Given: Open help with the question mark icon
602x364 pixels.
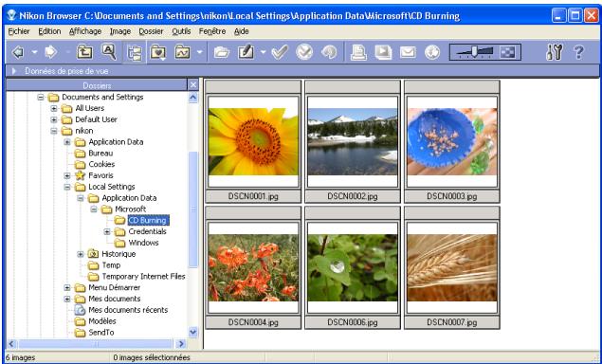Looking at the screenshot, I should (578, 52).
